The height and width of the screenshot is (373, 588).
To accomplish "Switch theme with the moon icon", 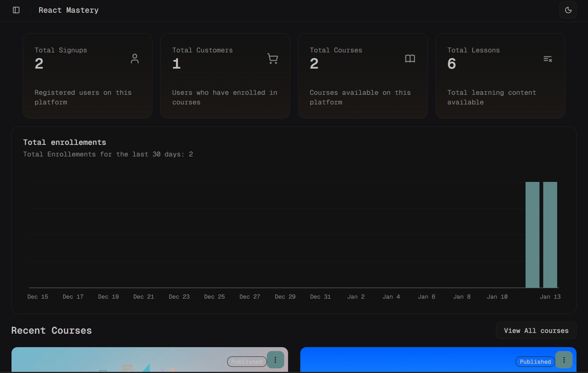I will [x=568, y=10].
